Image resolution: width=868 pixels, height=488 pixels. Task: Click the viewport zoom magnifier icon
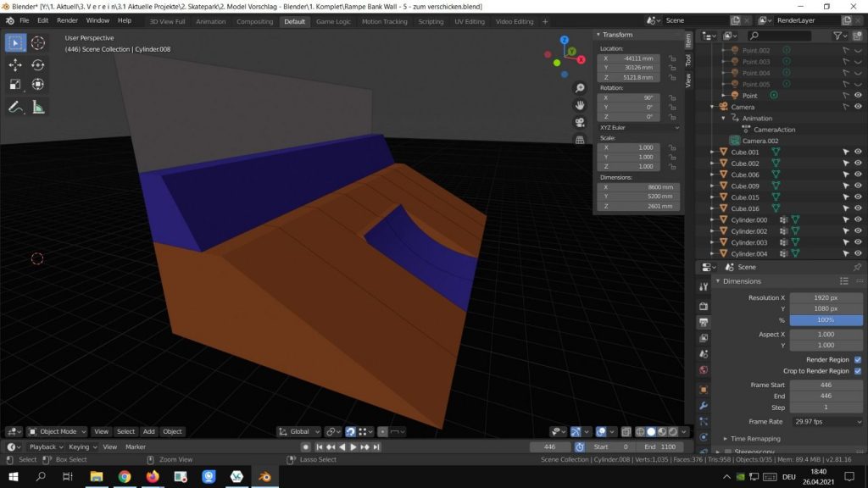(580, 88)
